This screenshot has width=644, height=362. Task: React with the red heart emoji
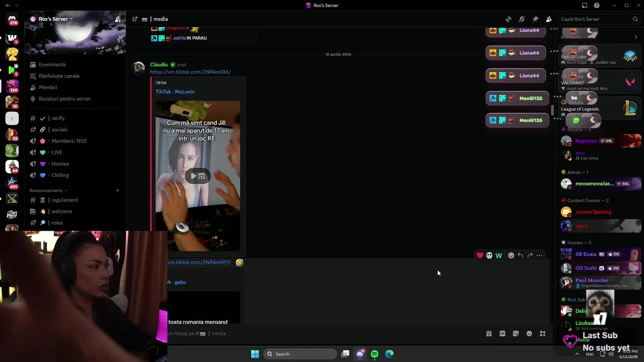coord(480,255)
